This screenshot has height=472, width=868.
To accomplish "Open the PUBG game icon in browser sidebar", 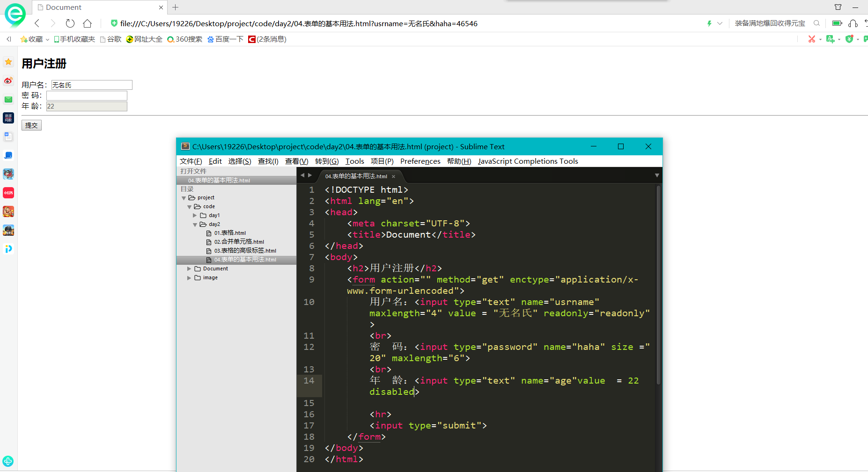I will tap(8, 230).
